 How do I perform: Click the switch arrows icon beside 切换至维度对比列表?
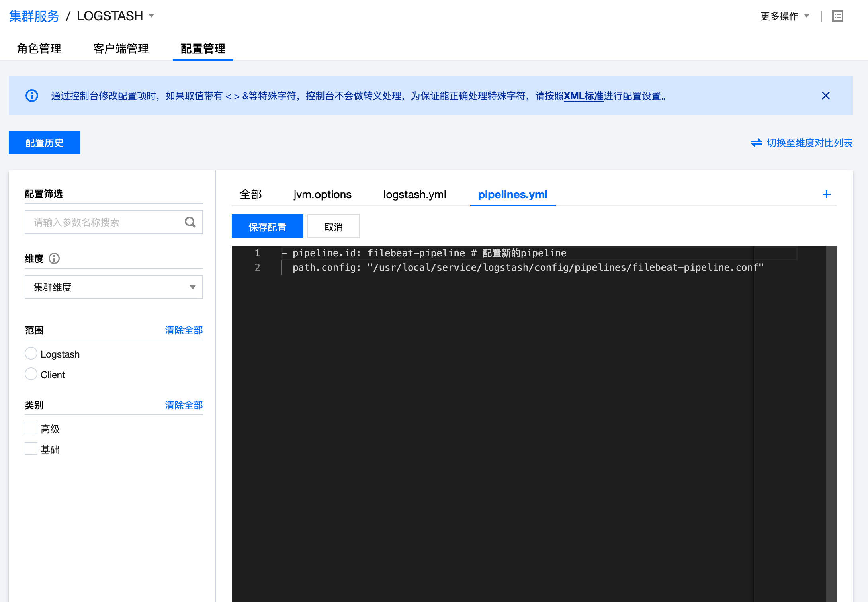tap(756, 143)
